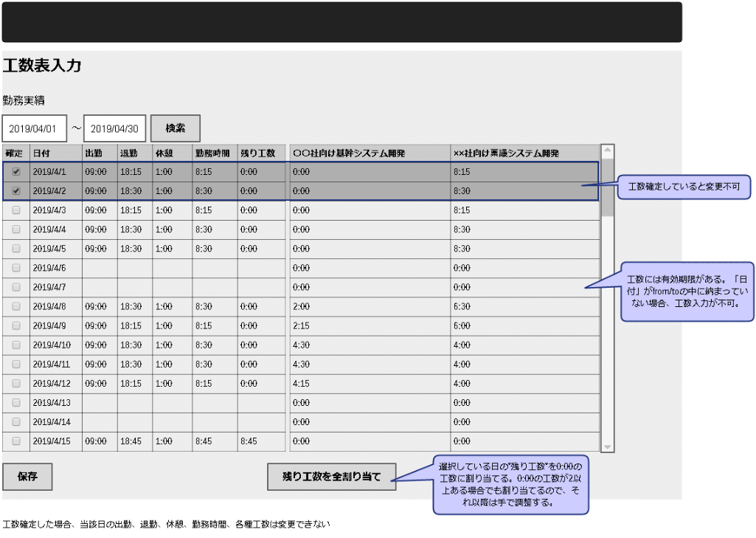Click the 勤務実績 section label
Screen dimensions: 756x538
click(x=24, y=100)
